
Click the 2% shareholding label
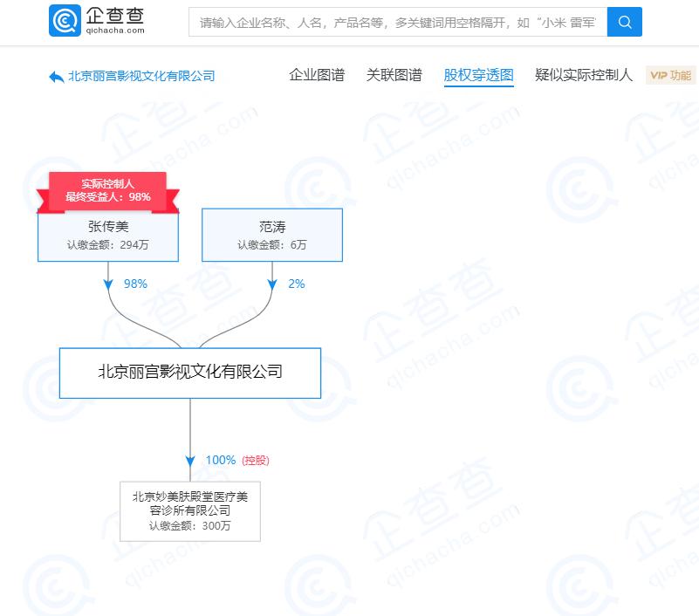(x=297, y=284)
